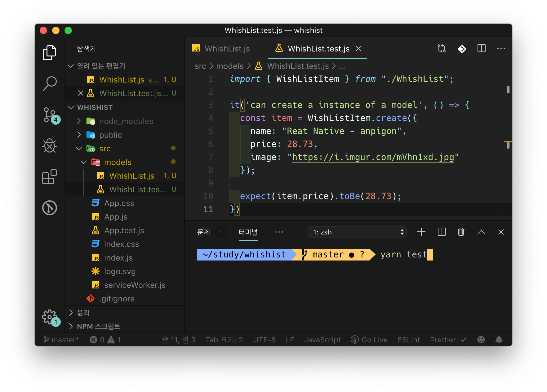Open the serviceWorker.js file
This screenshot has height=392, width=547.
tap(124, 285)
